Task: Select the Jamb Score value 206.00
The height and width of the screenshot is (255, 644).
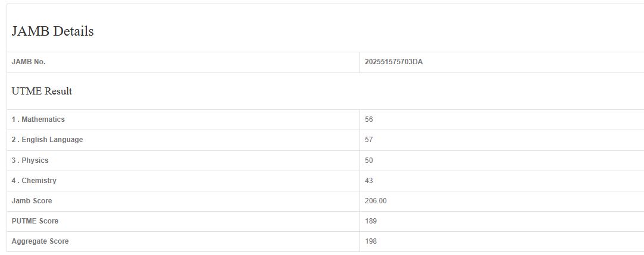Action: pos(376,201)
